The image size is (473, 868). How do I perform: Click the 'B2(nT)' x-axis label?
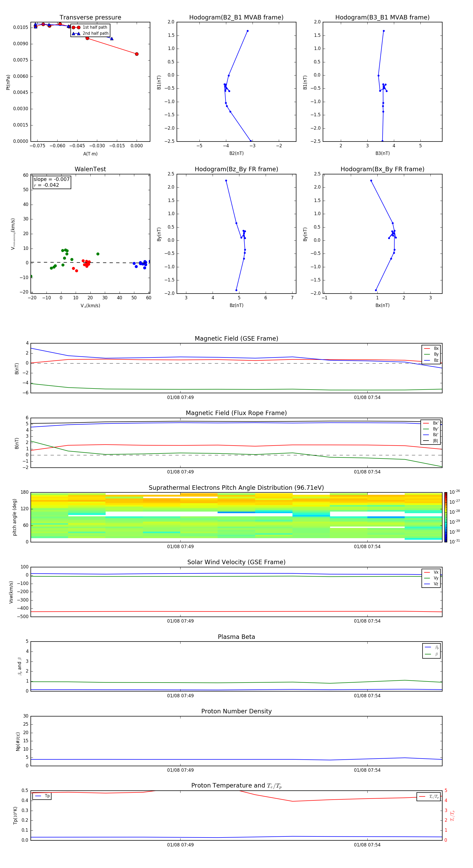pos(236,153)
